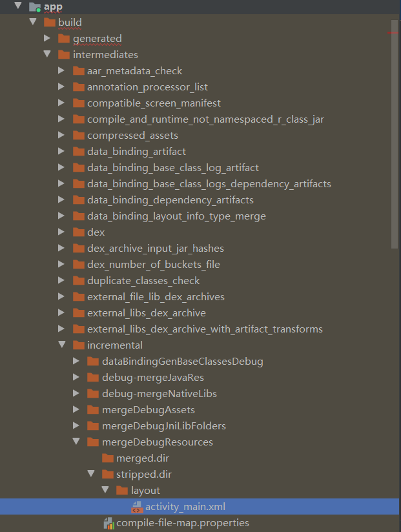Screen dimensions: 401x532
Task: Collapse the layout folder arrow
Action: click(x=105, y=490)
